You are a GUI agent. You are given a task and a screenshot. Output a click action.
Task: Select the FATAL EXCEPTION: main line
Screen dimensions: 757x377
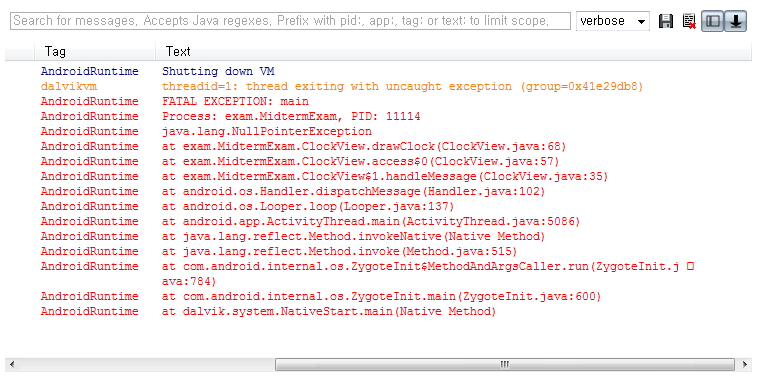click(378, 101)
